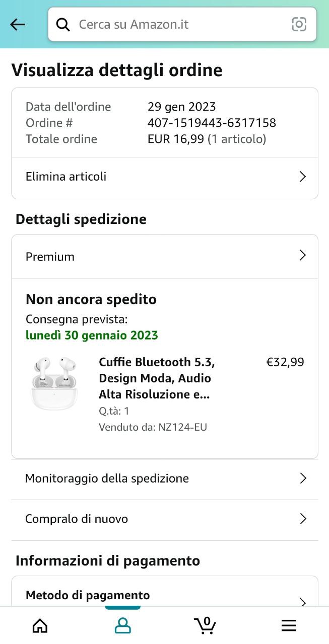Open Cuffie Bluetooth 5.3 product title
329x644 pixels.
click(x=157, y=378)
